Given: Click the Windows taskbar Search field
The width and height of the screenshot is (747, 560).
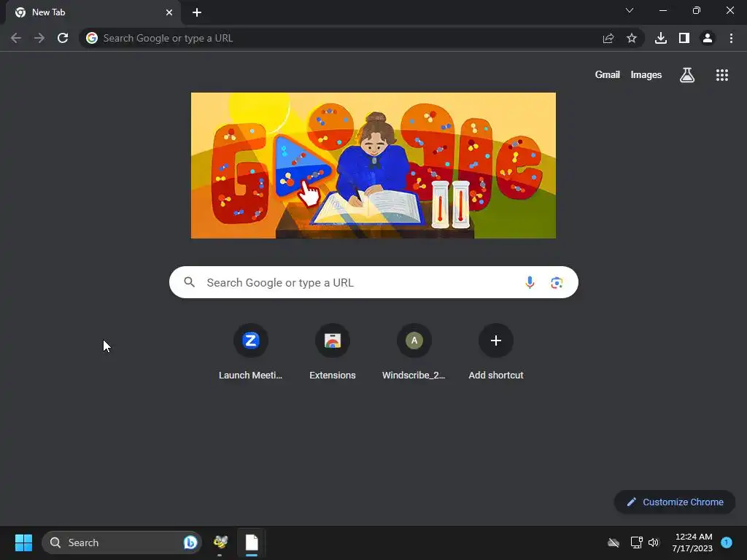Looking at the screenshot, I should 122,542.
